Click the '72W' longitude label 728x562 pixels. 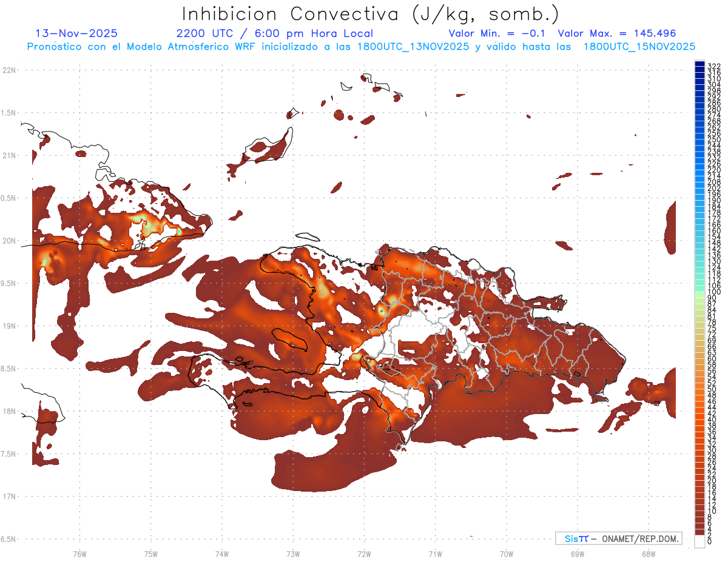click(364, 554)
